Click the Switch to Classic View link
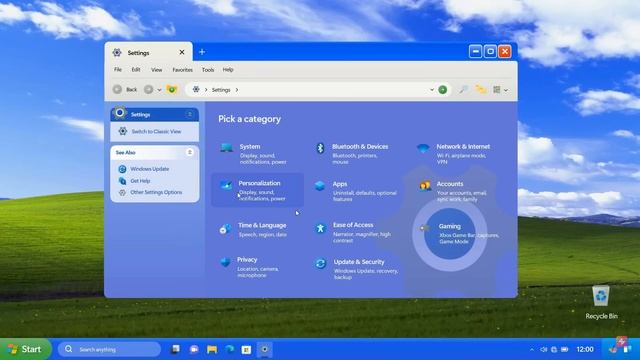 coord(156,131)
